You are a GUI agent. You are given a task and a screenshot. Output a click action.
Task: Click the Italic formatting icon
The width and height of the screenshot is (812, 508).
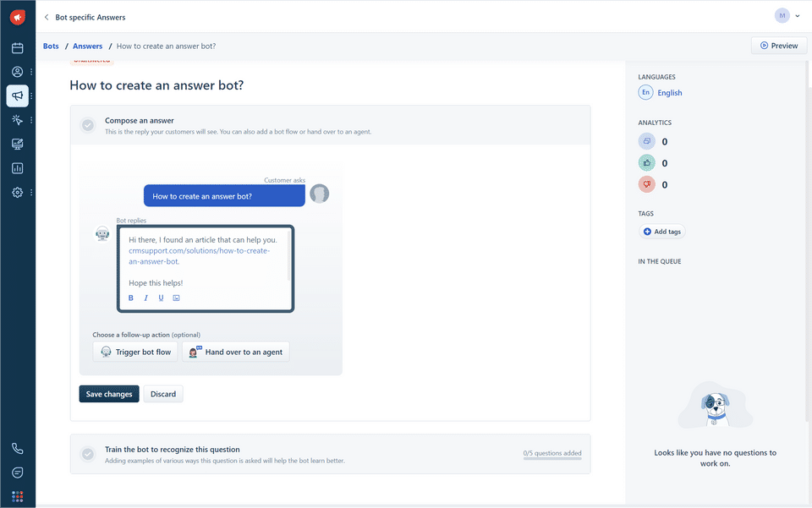[145, 298]
